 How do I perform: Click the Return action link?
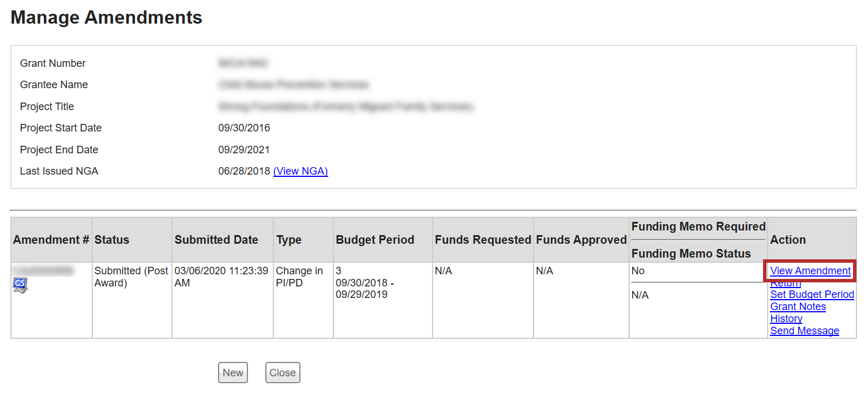pos(786,284)
